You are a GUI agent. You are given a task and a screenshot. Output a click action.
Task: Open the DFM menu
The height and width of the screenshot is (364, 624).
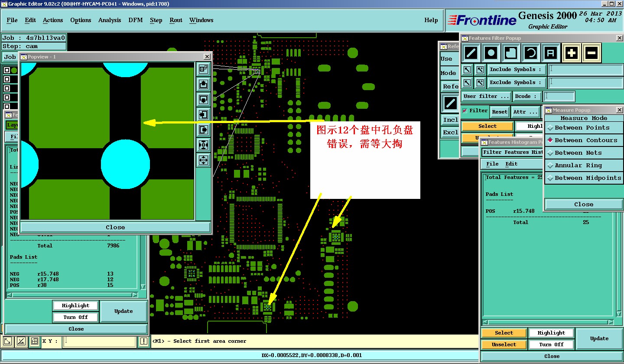click(x=136, y=20)
